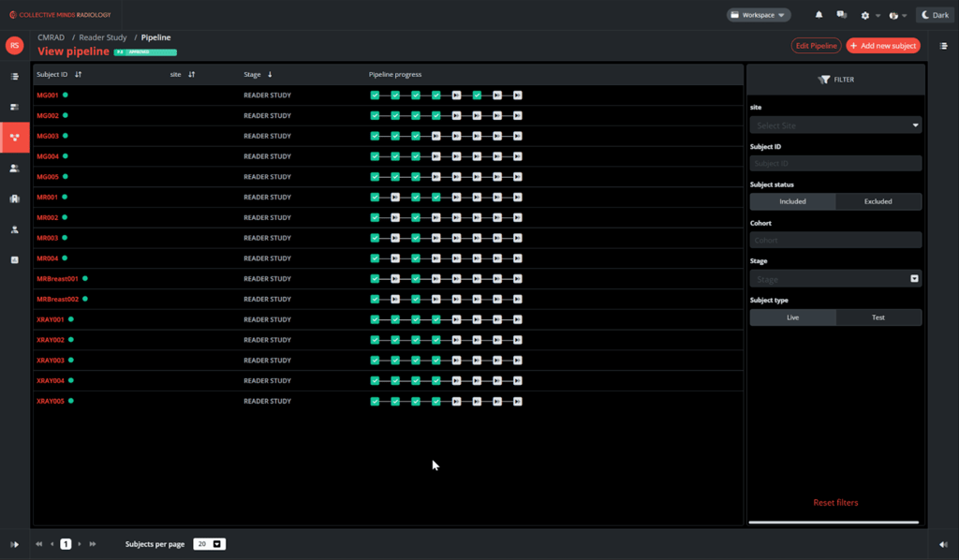
Task: Open the single person sidebar icon
Action: 15,229
